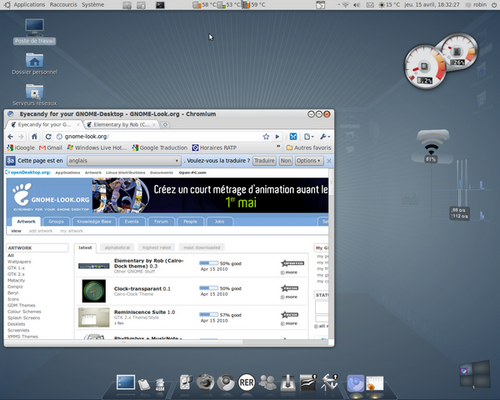Viewport: 500px width, 400px height.
Task: Click the Chromium forward arrow
Action: [x=21, y=137]
